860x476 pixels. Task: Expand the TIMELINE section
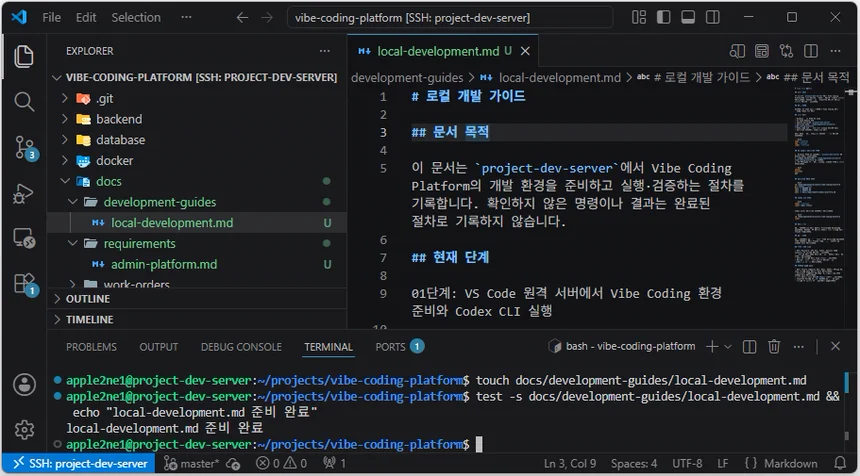(x=197, y=319)
